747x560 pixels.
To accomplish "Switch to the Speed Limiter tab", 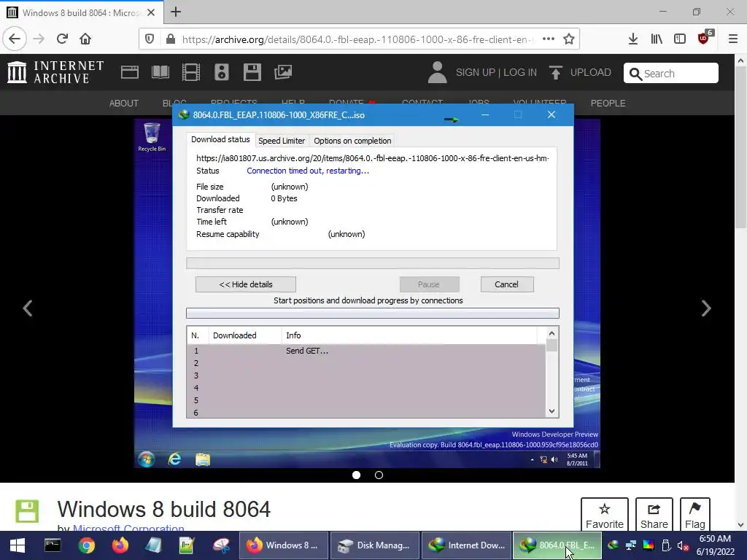I will tap(281, 141).
